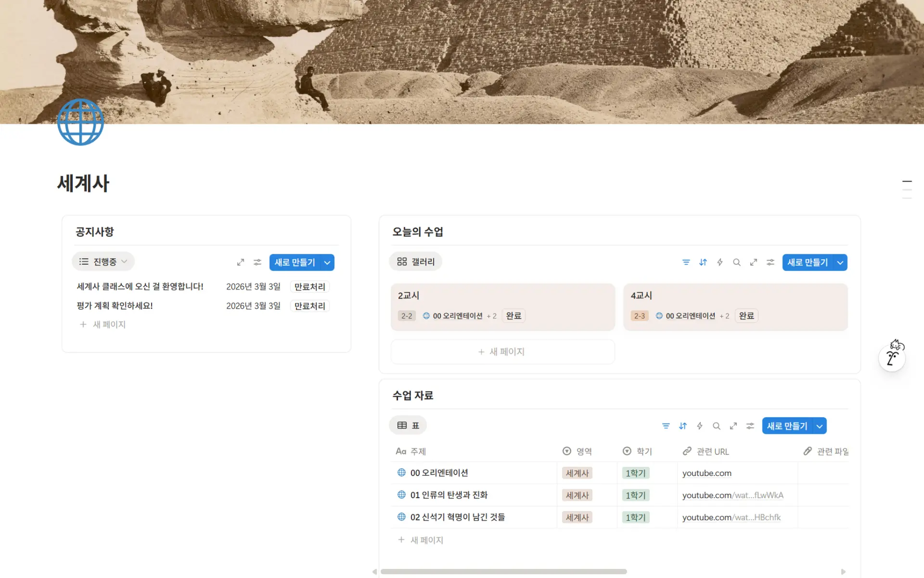Image resolution: width=924 pixels, height=578 pixels.
Task: Expand the 진행중 view dropdown
Action: pos(103,262)
